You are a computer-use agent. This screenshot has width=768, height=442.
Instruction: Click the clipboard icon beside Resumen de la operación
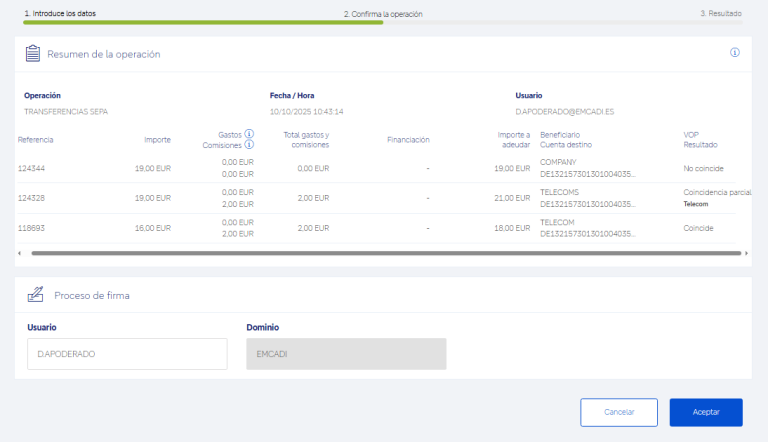[x=33, y=53]
